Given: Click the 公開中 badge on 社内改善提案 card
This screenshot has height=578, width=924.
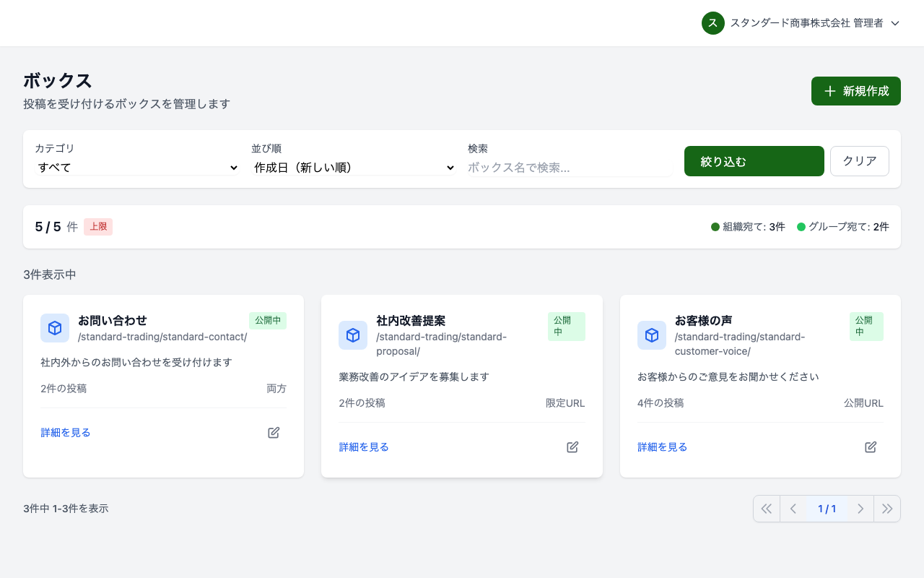Looking at the screenshot, I should tap(566, 327).
